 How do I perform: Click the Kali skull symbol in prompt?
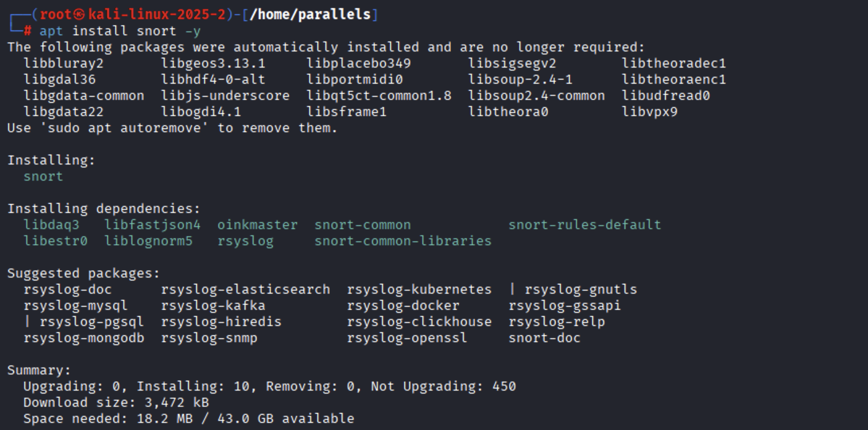coord(79,15)
